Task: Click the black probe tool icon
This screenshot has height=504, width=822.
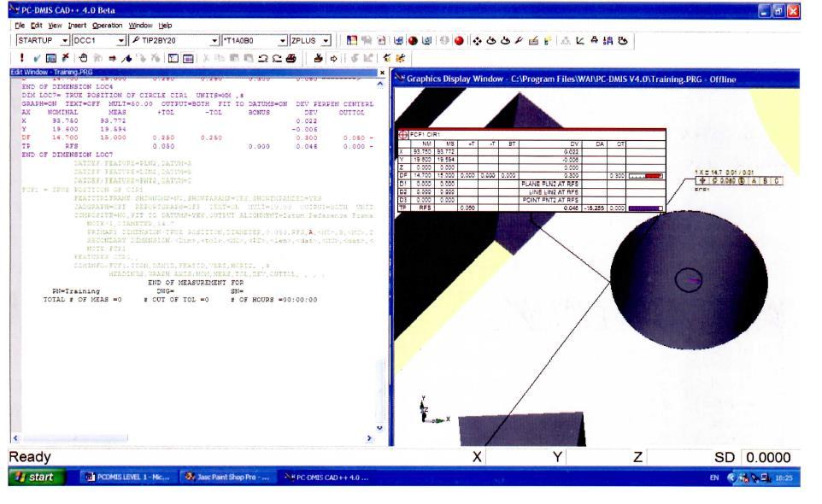Action: (519, 40)
